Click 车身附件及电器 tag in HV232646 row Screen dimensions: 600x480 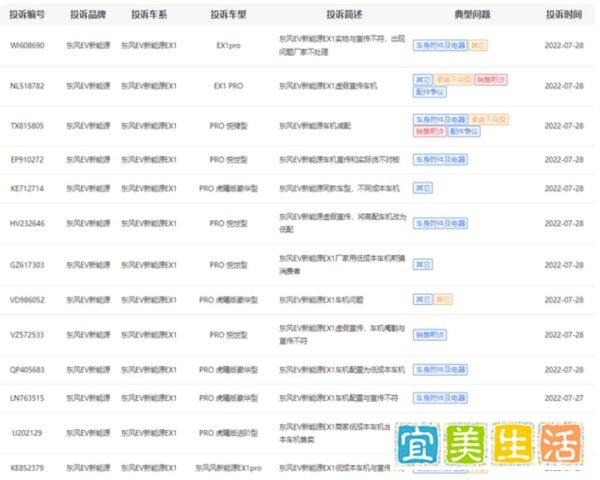pos(440,223)
